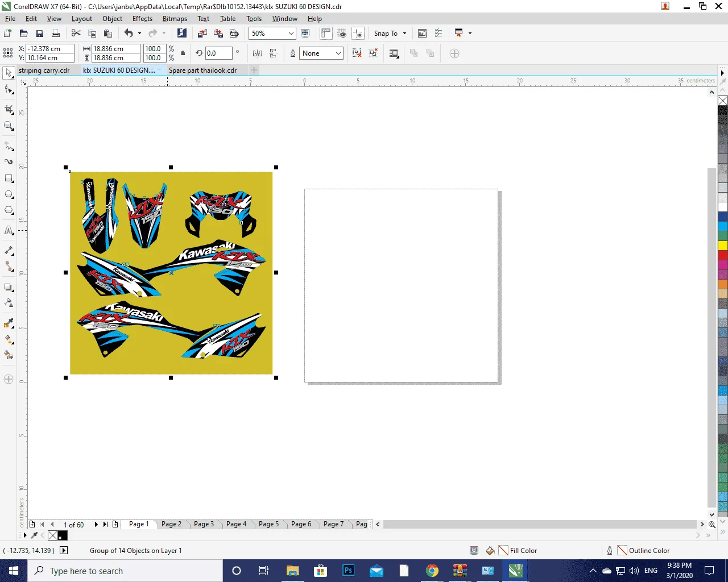Click the Outline Color status indicator
The image size is (728, 582).
pos(643,550)
